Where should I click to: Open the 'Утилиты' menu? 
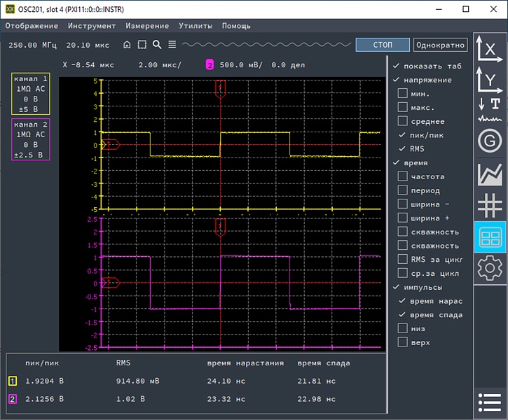[195, 26]
